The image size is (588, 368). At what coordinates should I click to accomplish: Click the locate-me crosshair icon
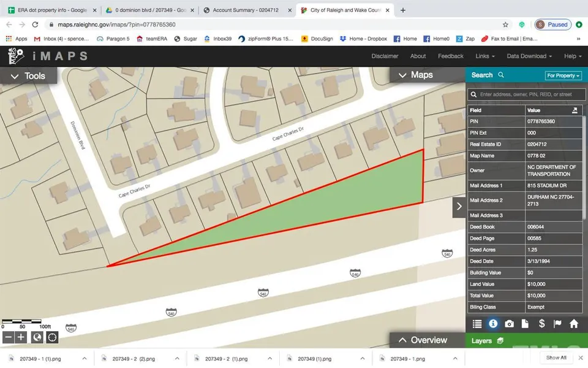(52, 337)
